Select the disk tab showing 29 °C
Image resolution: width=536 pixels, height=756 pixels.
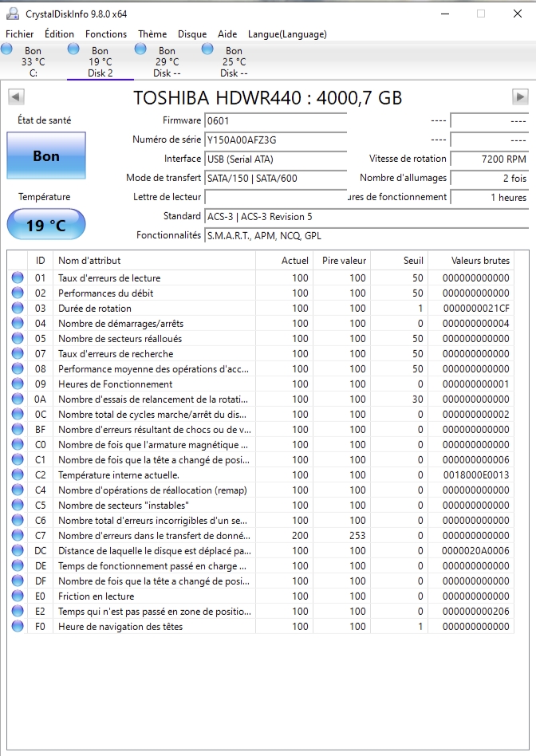167,61
